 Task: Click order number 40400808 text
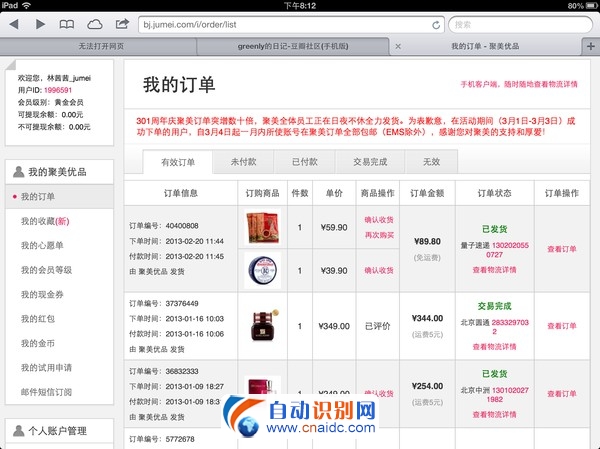(x=182, y=226)
